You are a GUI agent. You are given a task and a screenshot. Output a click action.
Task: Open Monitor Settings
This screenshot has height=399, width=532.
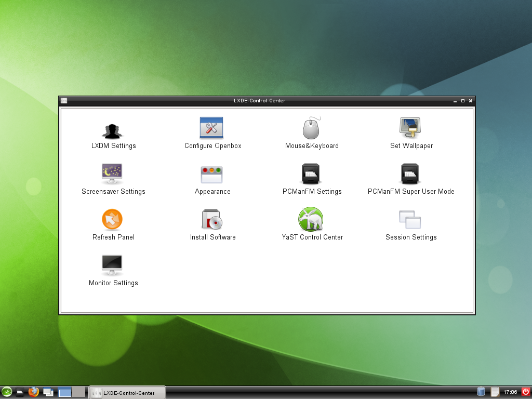click(x=112, y=265)
